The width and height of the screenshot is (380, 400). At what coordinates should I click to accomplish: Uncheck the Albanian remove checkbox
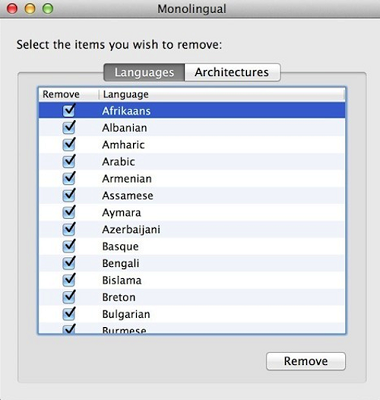pos(69,128)
